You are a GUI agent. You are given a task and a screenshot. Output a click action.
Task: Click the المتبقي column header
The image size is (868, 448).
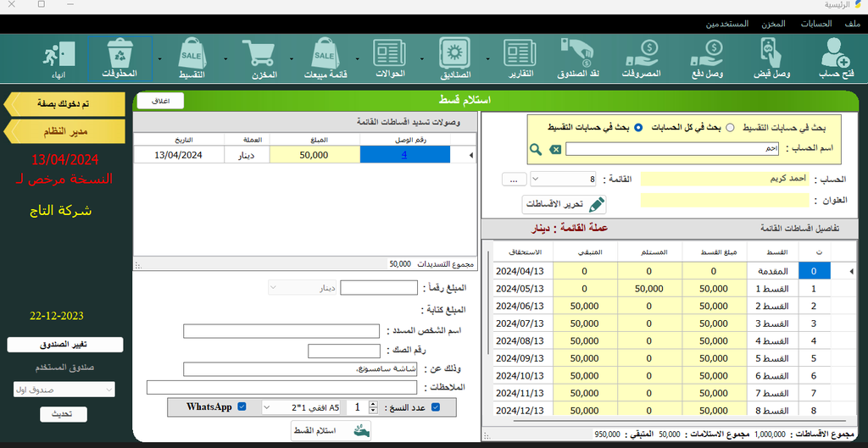(585, 252)
